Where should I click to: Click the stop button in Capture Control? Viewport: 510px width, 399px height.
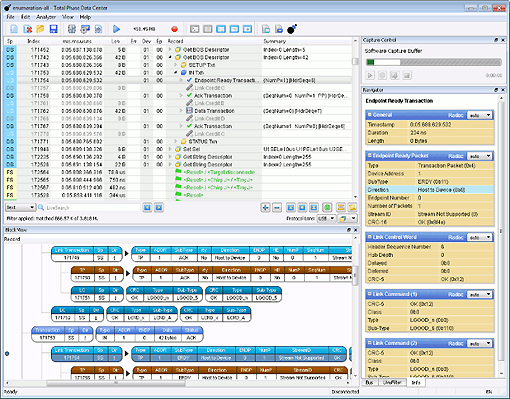382,75
